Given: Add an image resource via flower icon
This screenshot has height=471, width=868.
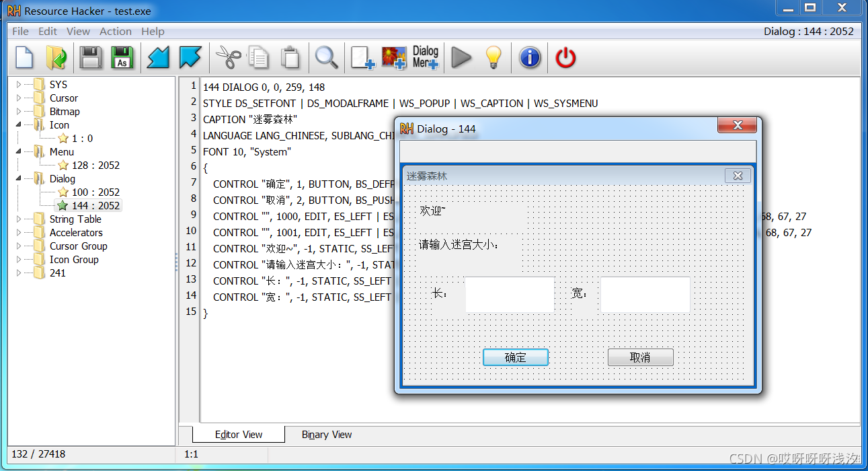Looking at the screenshot, I should [393, 57].
